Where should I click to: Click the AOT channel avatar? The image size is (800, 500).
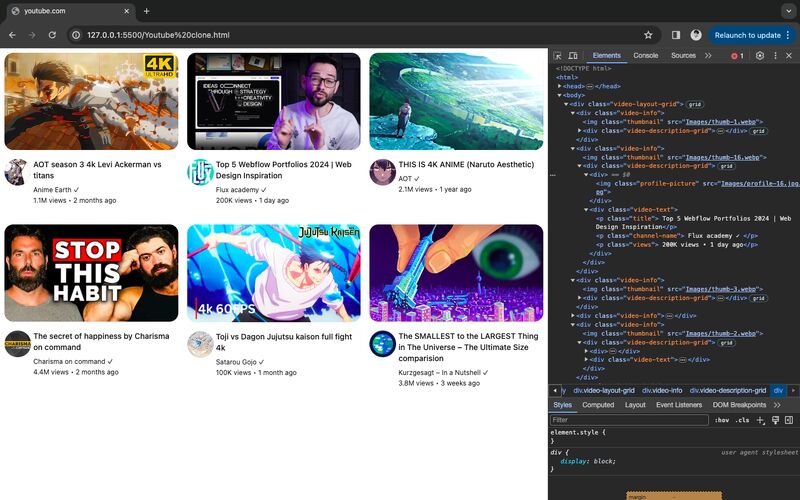383,172
